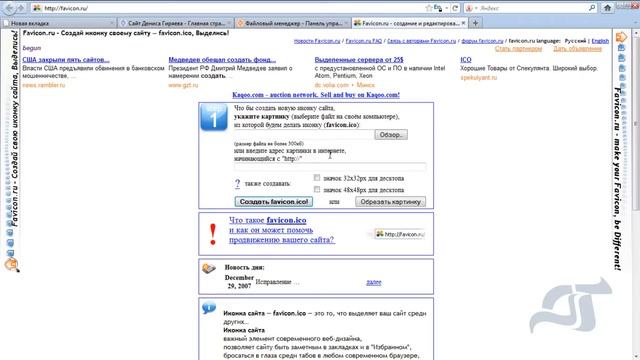Image resolution: width=640 pixels, height=360 pixels.
Task: Select the Favicon.ru tab
Action: 410,23
